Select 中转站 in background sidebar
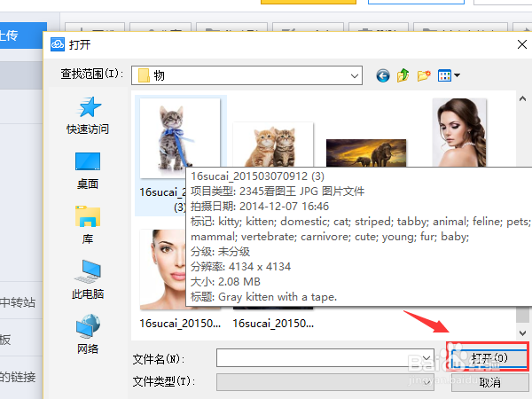This screenshot has height=399, width=532. click(x=18, y=302)
